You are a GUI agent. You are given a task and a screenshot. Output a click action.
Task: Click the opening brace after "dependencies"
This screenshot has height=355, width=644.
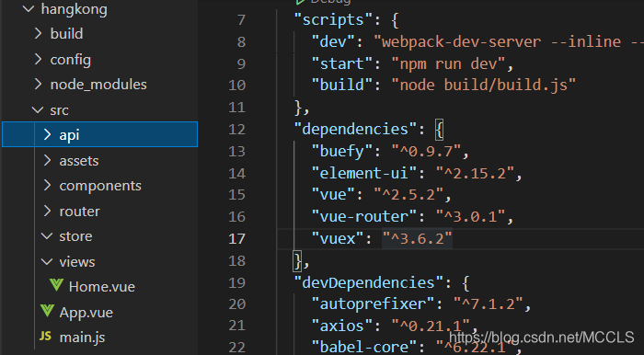point(440,130)
